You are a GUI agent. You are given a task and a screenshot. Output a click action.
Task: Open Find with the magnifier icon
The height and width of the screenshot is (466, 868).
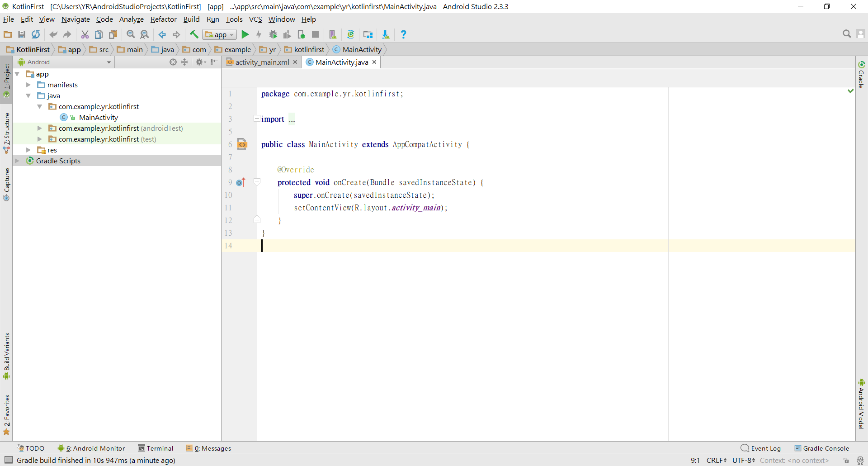[x=131, y=34]
